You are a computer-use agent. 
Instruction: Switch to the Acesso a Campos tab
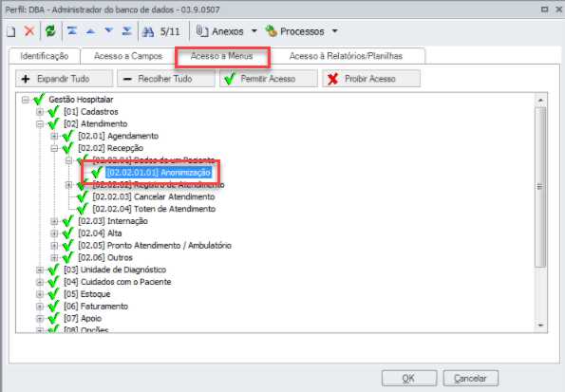point(128,56)
